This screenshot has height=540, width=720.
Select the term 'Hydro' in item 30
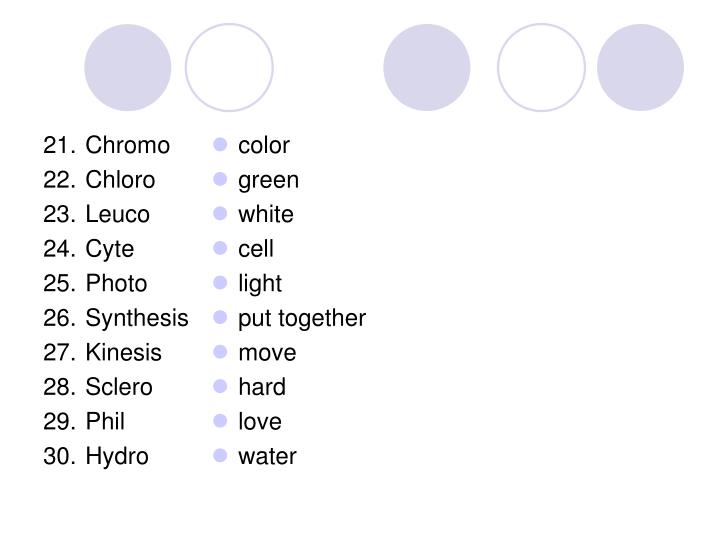coord(117,456)
